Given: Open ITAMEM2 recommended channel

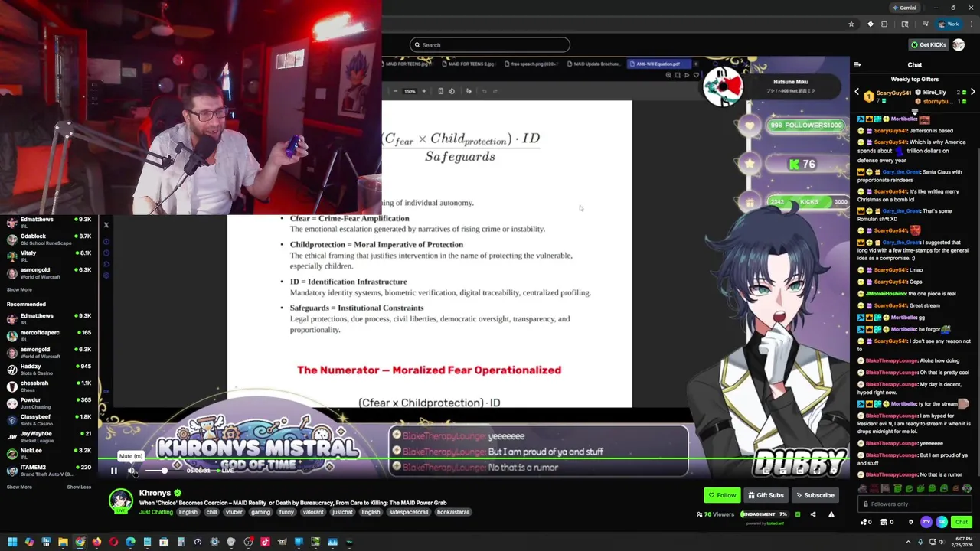Looking at the screenshot, I should pyautogui.click(x=49, y=470).
